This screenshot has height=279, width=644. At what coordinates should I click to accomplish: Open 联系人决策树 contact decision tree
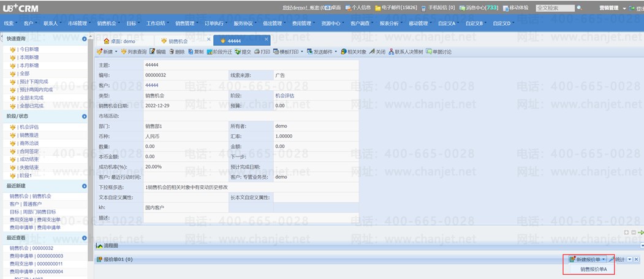pyautogui.click(x=406, y=52)
